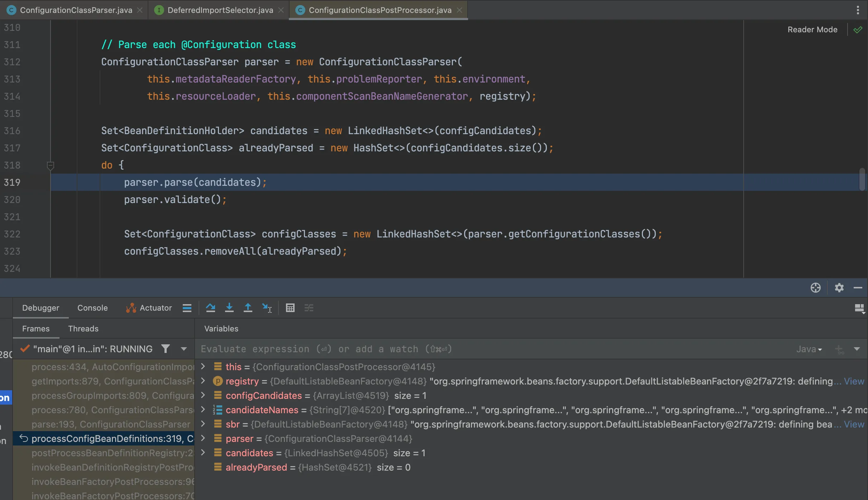Viewport: 868px width, 500px height.
Task: Select parse:193 ConfigurationClassParser frame
Action: point(110,424)
